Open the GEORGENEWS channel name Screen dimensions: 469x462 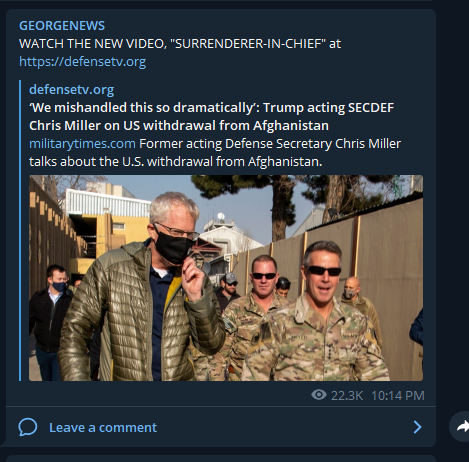point(62,26)
